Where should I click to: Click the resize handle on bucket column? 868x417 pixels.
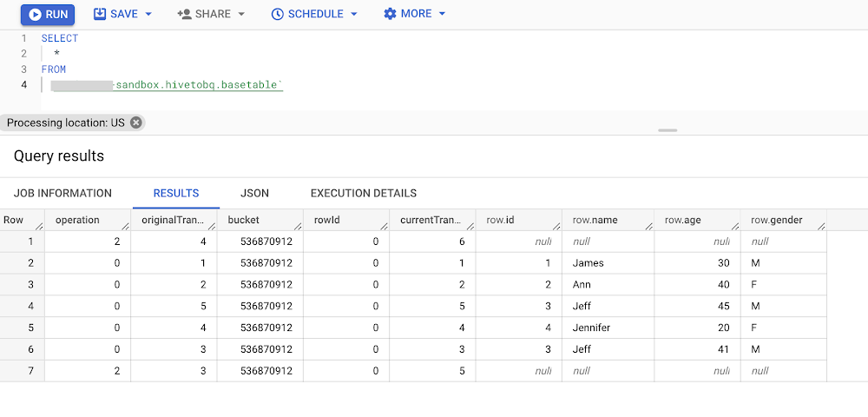pos(296,226)
